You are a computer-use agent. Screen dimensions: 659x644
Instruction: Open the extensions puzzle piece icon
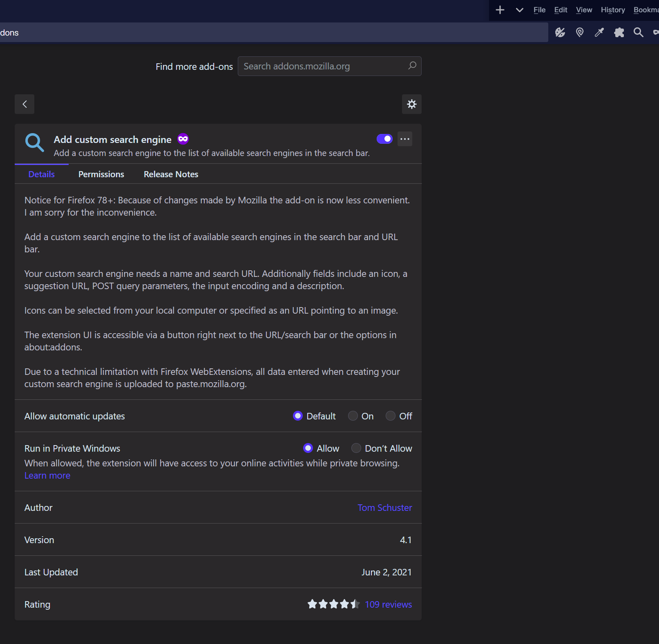coord(619,32)
